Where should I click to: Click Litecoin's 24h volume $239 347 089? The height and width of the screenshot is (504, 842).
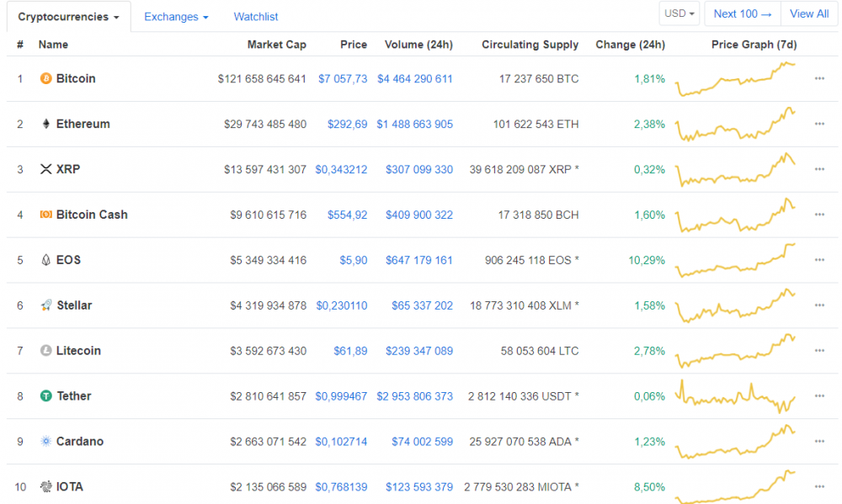(x=418, y=351)
